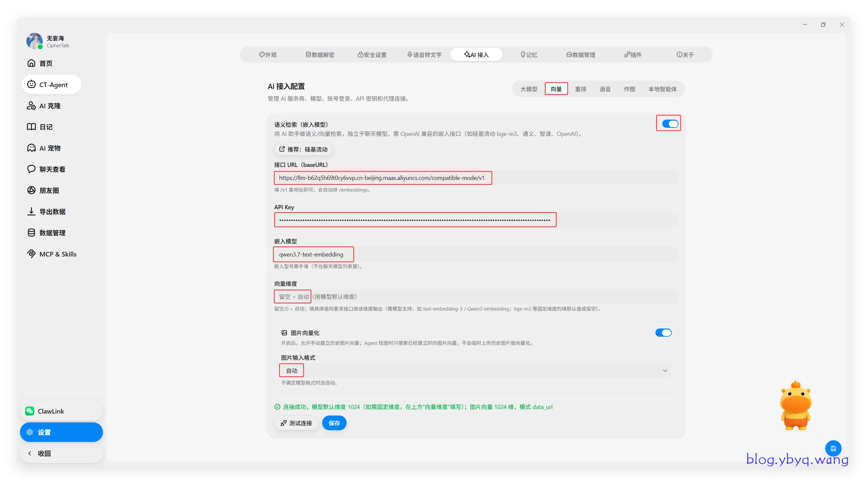Switch to 插件 plugins tab

(x=633, y=54)
